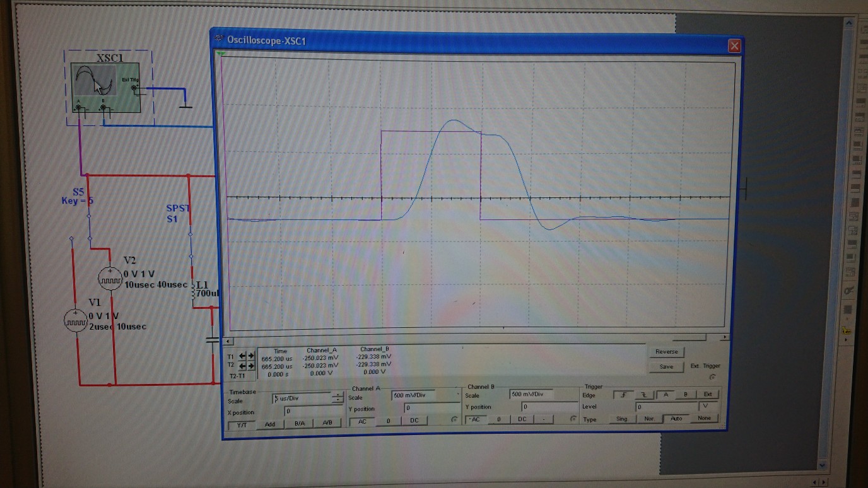Screen dimensions: 868x488
Task: Toggle Channel B invert minus button
Action: (x=544, y=419)
